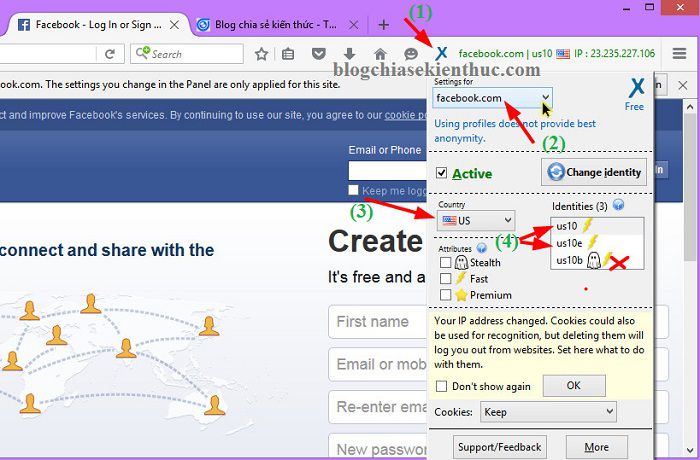The image size is (700, 460).
Task: Click the Identities info globe icon
Action: pos(618,205)
